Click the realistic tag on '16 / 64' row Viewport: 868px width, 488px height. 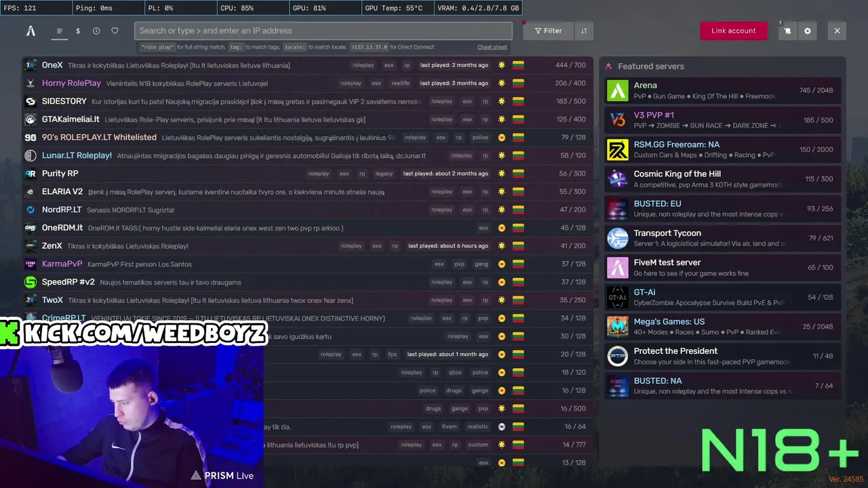(x=477, y=426)
